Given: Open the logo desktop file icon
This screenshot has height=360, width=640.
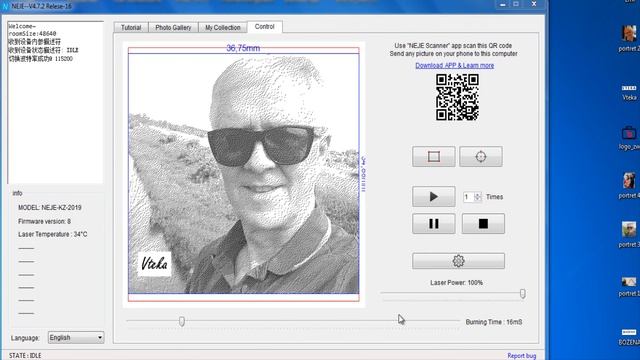Looking at the screenshot, I should coord(629,138).
